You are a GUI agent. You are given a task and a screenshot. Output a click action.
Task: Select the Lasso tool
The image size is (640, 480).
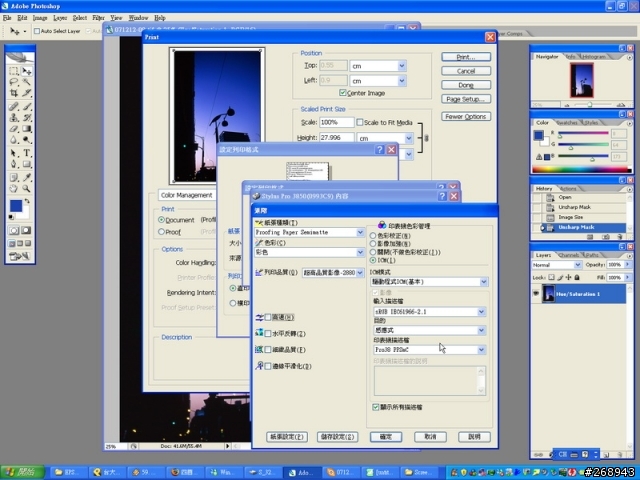pos(13,82)
